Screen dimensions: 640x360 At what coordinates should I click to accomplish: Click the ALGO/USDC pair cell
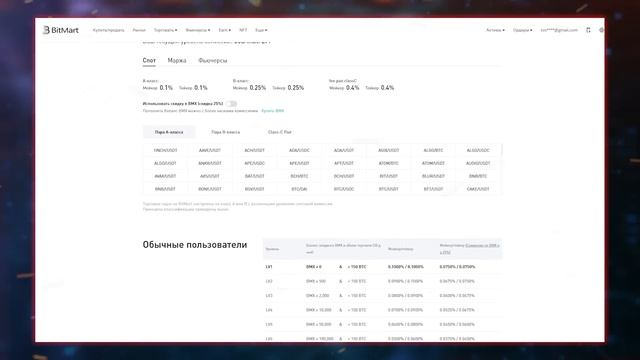pyautogui.click(x=478, y=151)
